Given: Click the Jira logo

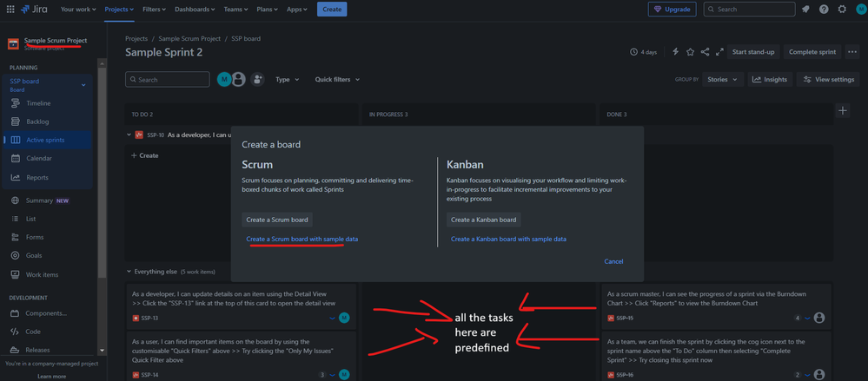Looking at the screenshot, I should point(36,10).
